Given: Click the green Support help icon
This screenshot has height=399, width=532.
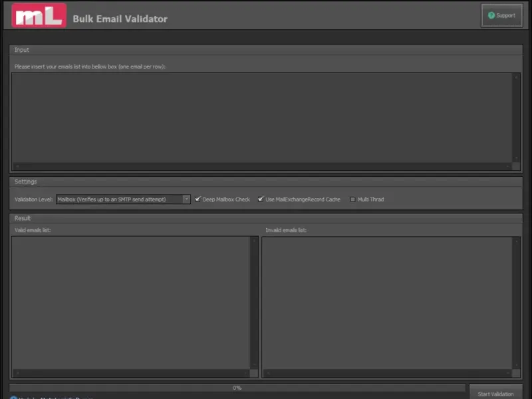Looking at the screenshot, I should click(491, 15).
